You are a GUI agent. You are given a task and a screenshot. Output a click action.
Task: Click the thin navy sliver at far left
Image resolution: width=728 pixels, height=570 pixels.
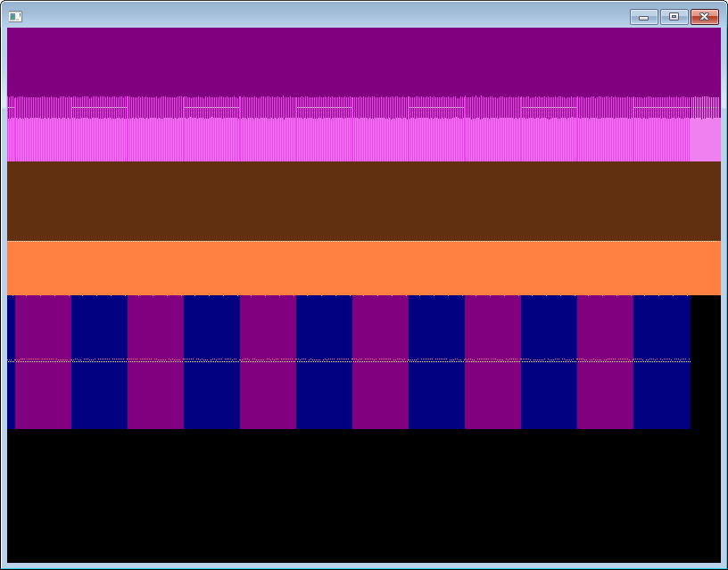(11, 392)
